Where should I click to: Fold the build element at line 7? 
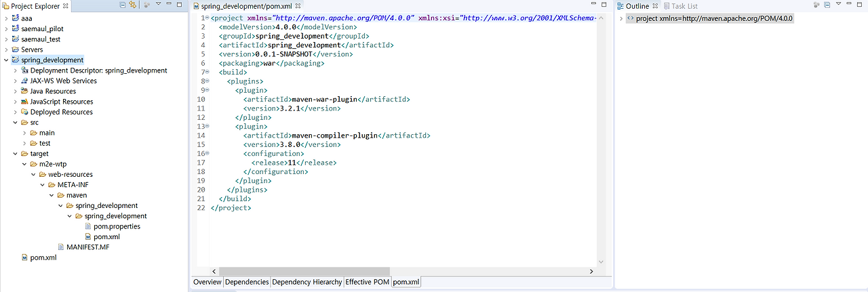(207, 72)
